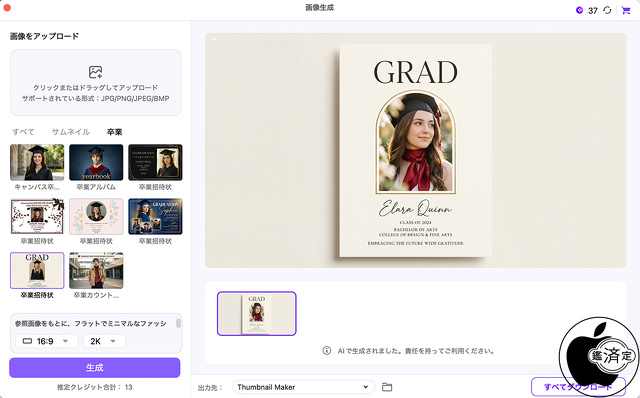
Task: Open the output folder icon
Action: pos(387,387)
